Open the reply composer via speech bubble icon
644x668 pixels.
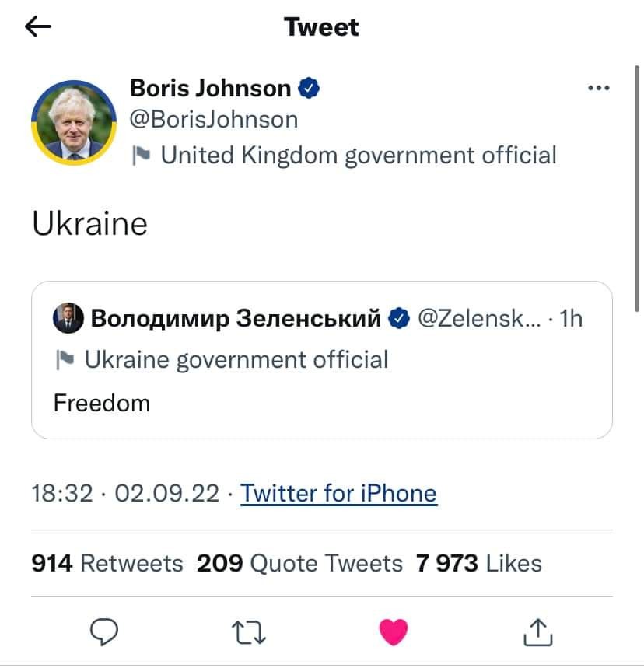coord(105,632)
